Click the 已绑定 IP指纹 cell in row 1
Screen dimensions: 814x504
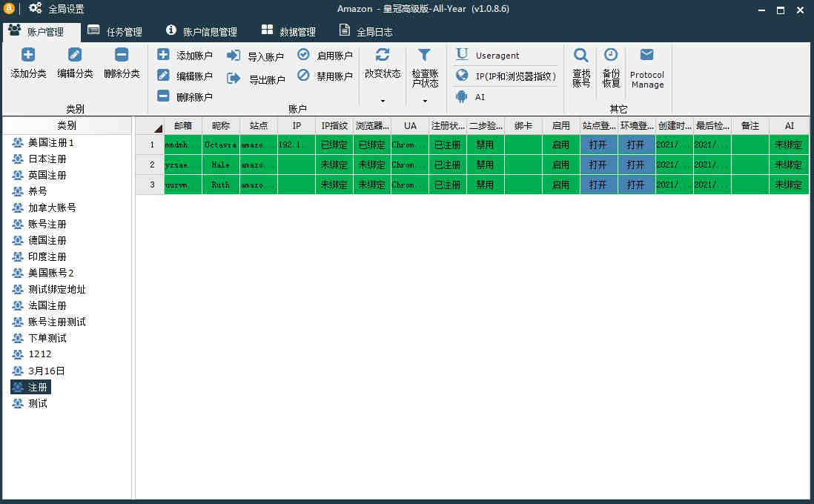tap(334, 145)
